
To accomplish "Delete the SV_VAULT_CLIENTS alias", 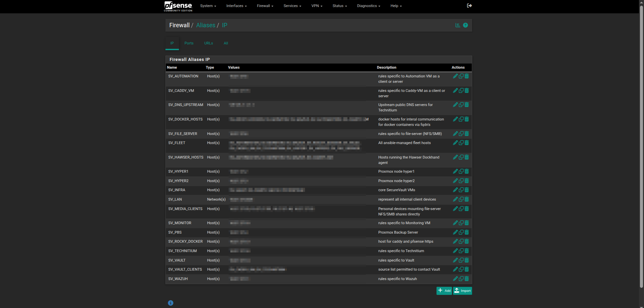I will pyautogui.click(x=467, y=269).
